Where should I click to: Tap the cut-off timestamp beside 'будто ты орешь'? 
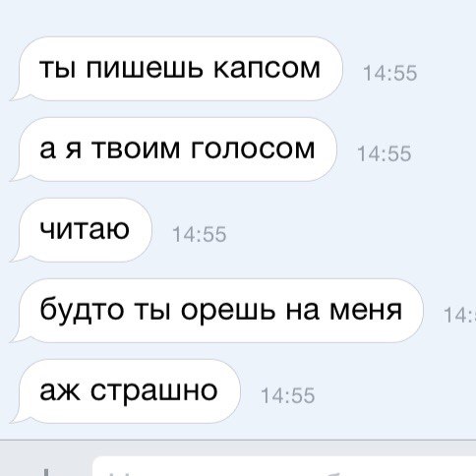tap(459, 315)
